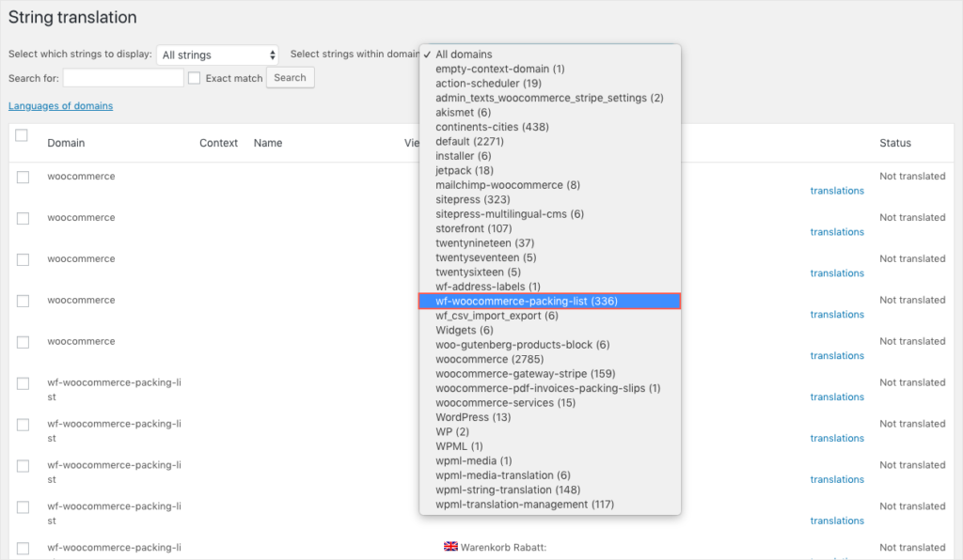963x560 pixels.
Task: Select installer (6) domain
Action: pos(549,156)
